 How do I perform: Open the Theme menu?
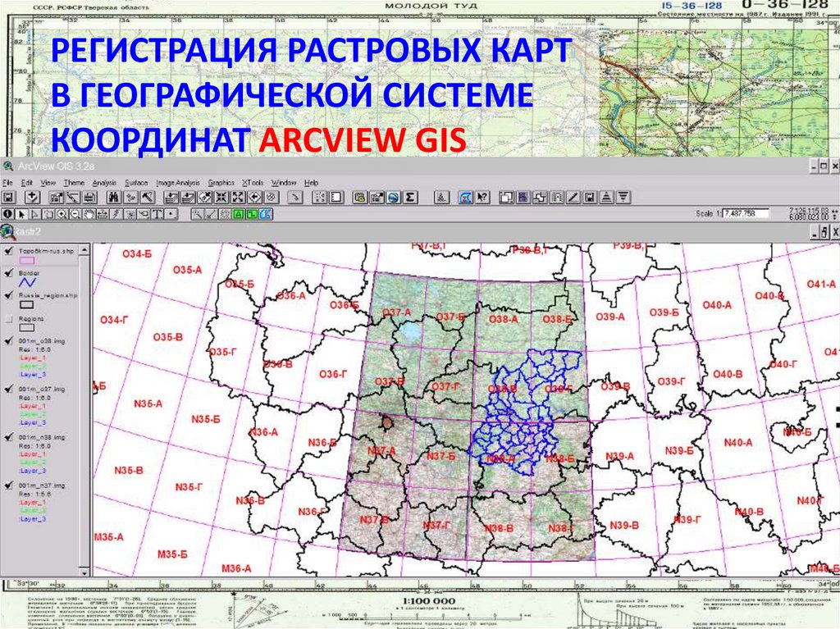(74, 183)
